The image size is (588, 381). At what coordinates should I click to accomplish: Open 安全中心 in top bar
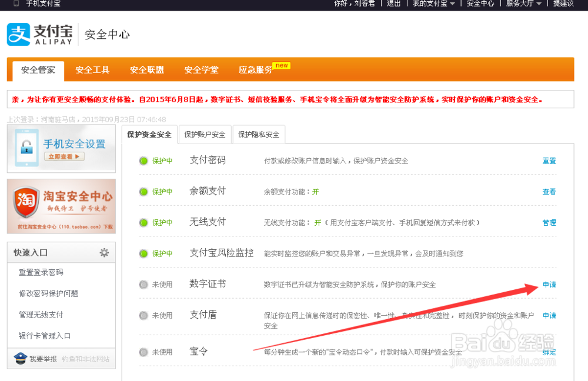[480, 4]
